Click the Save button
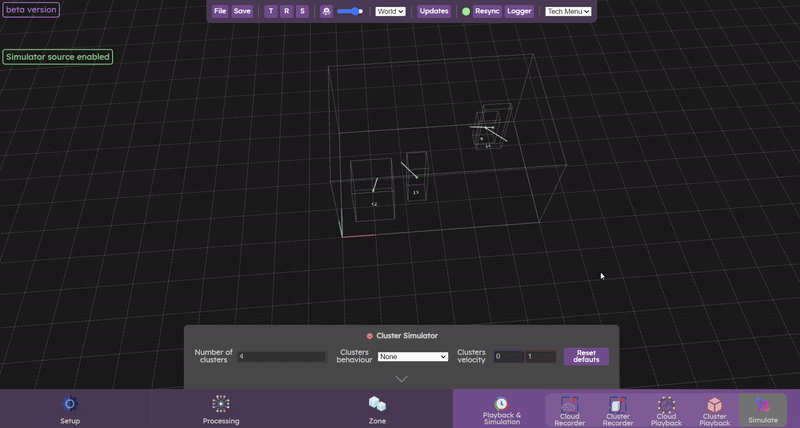This screenshot has width=800, height=428. [x=242, y=11]
